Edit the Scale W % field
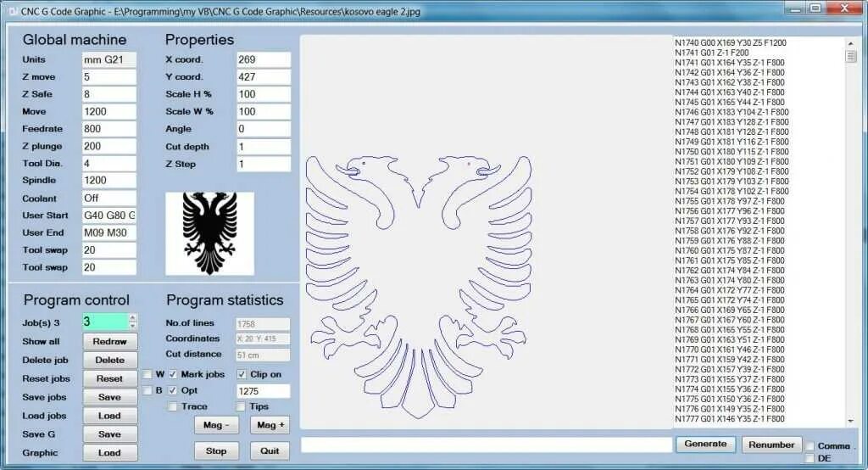The image size is (868, 470). pos(264,111)
